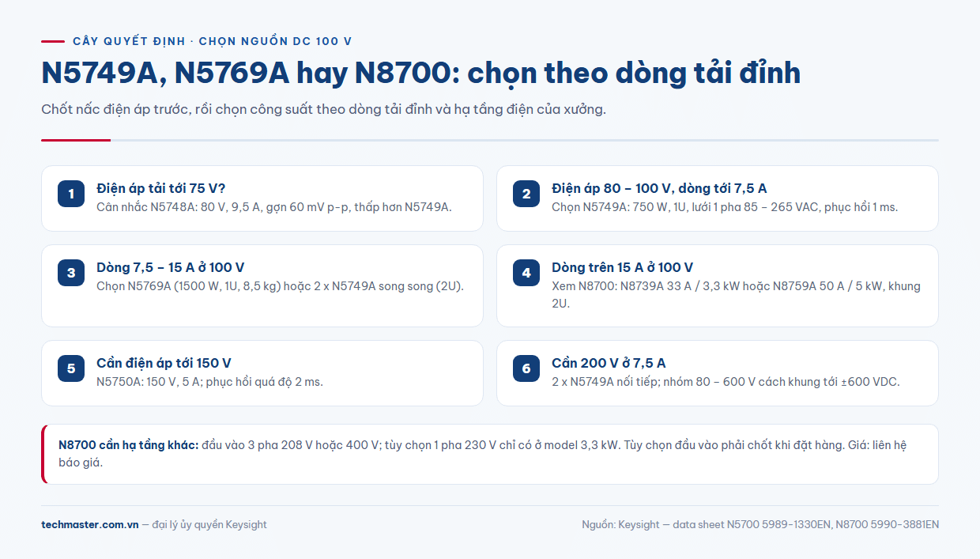The width and height of the screenshot is (980, 559).
Task: Click heading "Dòng 7,5 – 15 A ở 100 V"
Action: [x=170, y=267]
